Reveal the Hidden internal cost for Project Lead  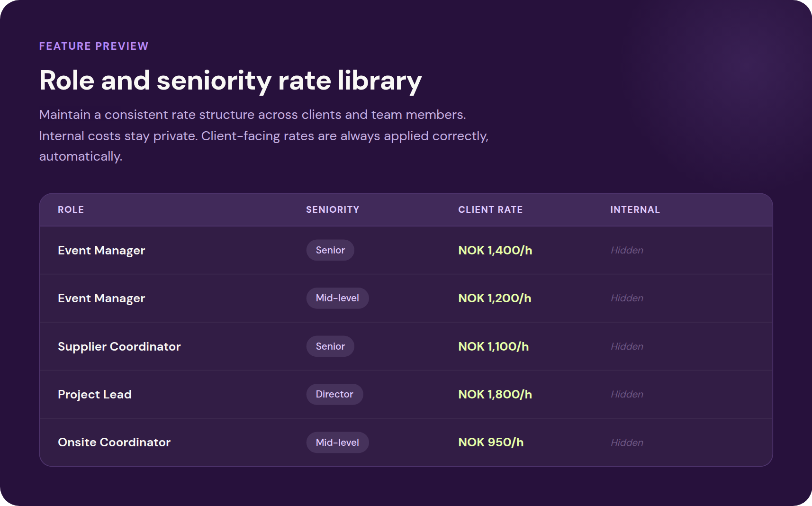(626, 394)
